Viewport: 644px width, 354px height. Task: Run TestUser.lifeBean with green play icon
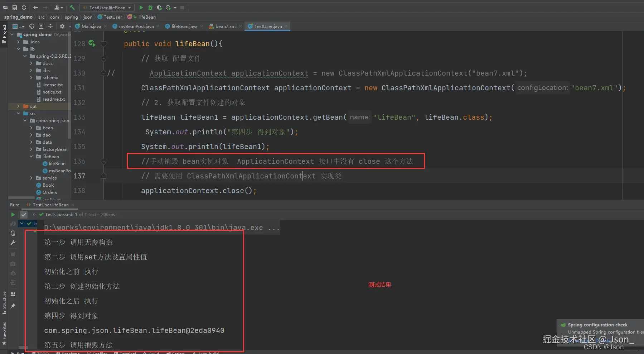point(141,8)
